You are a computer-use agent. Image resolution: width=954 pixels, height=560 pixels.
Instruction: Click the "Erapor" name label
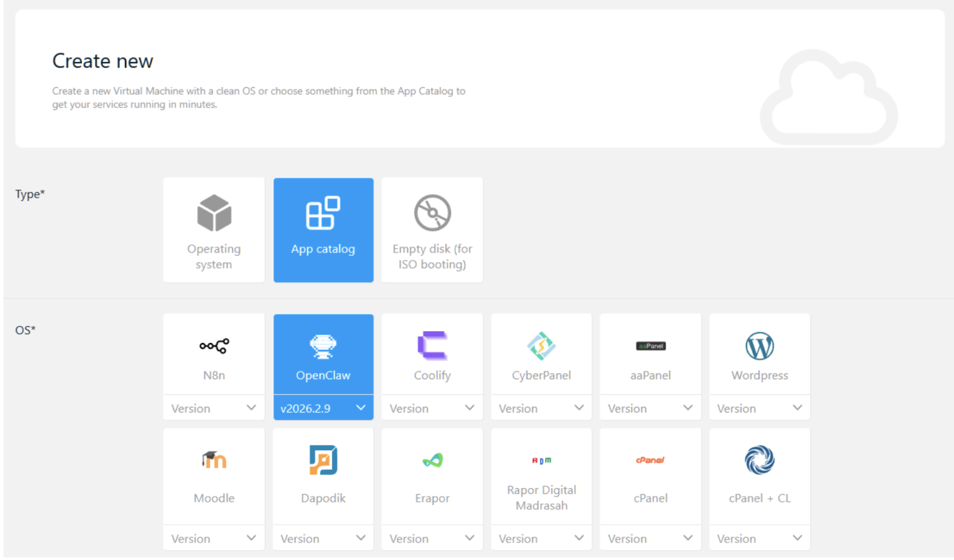pyautogui.click(x=432, y=498)
